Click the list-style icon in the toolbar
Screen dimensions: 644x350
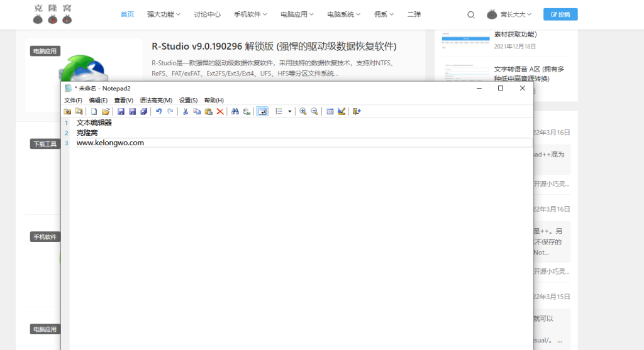279,112
